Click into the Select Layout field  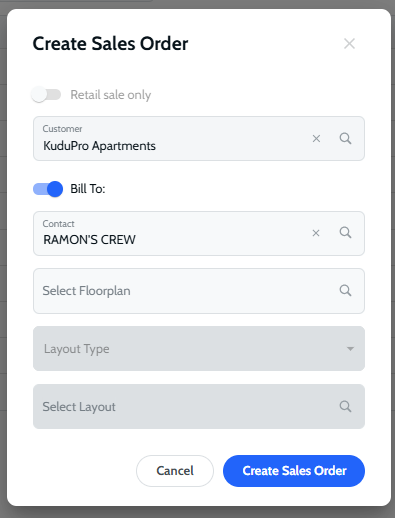pyautogui.click(x=199, y=406)
